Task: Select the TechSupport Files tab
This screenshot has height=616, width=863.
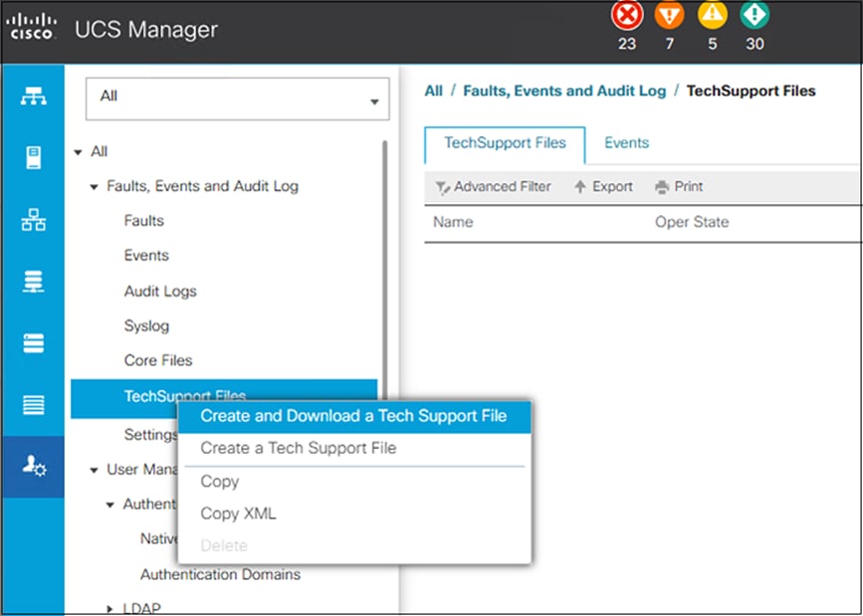Action: point(505,144)
